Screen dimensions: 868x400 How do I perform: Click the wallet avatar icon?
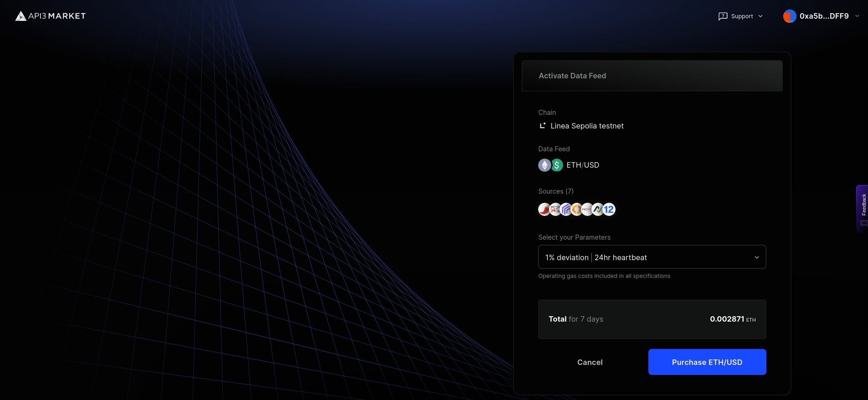coord(789,16)
